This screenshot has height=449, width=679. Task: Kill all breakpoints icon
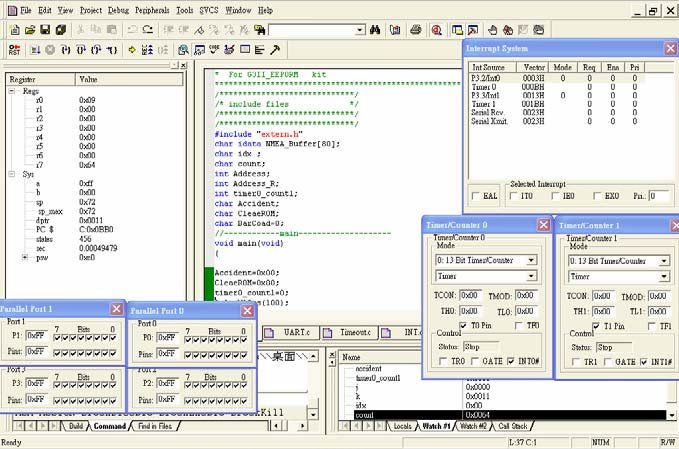508,30
